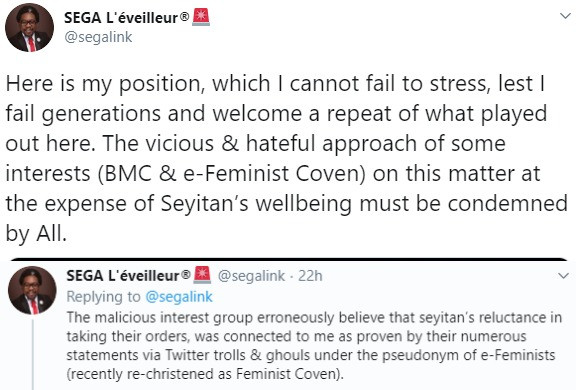Open the reply tweet's profile avatar

click(32, 290)
